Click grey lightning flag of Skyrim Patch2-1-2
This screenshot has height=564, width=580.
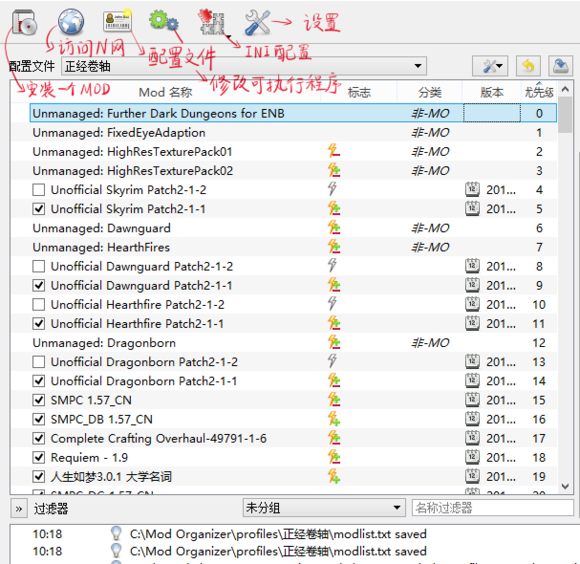click(x=332, y=189)
